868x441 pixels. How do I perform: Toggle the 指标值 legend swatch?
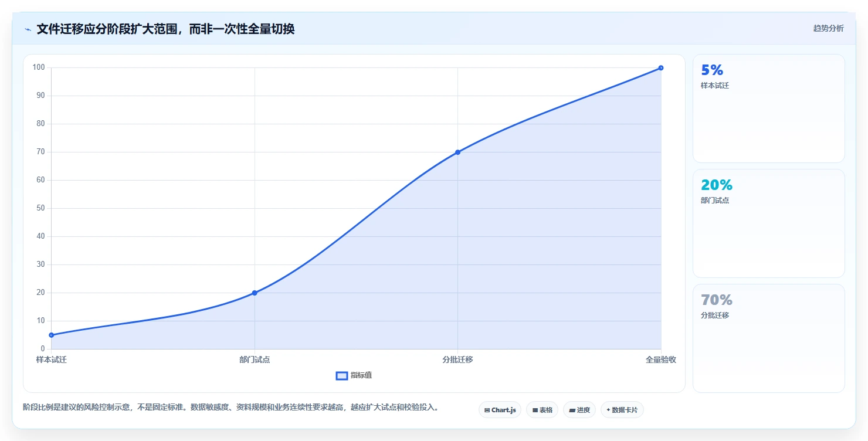(x=342, y=376)
